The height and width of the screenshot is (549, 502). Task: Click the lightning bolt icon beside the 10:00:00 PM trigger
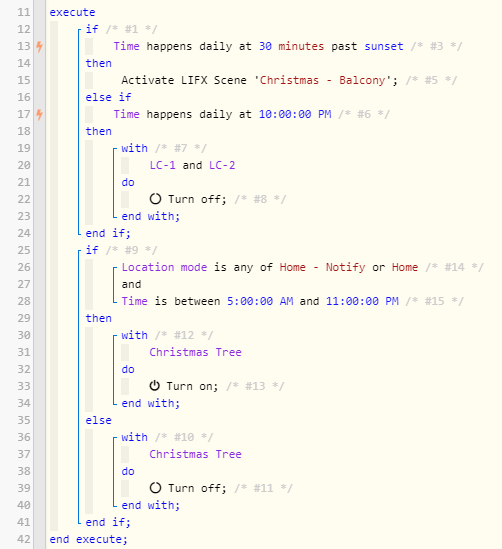pyautogui.click(x=40, y=114)
